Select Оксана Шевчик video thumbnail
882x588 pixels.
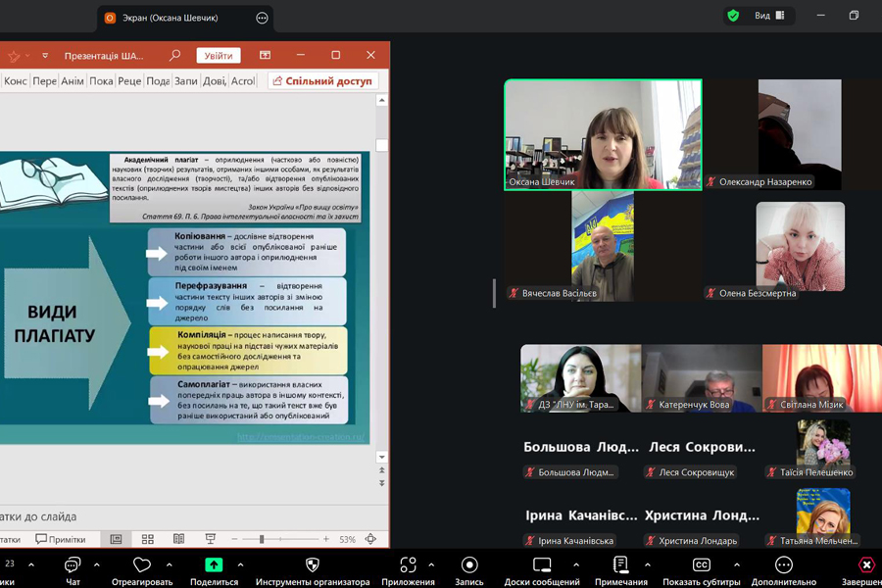[x=603, y=134]
